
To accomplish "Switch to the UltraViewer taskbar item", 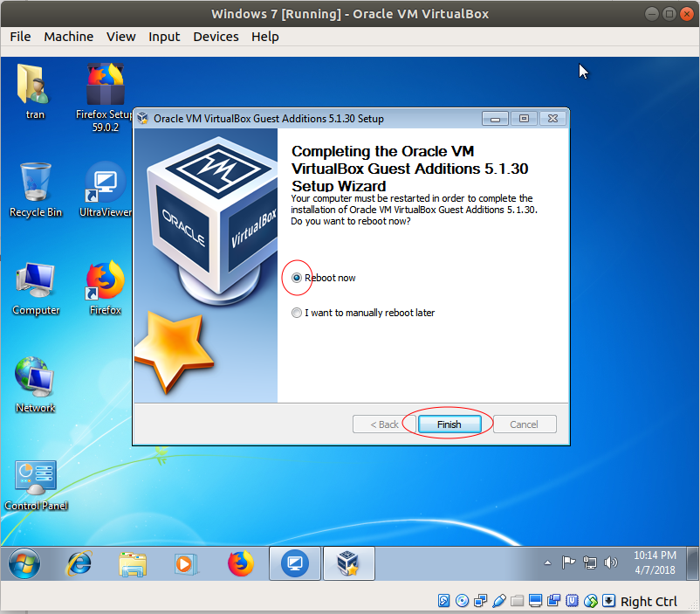I will 295,563.
